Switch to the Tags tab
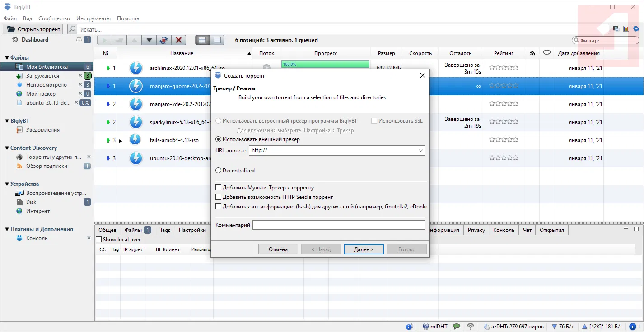Viewport: 644px width, 332px height. point(165,230)
